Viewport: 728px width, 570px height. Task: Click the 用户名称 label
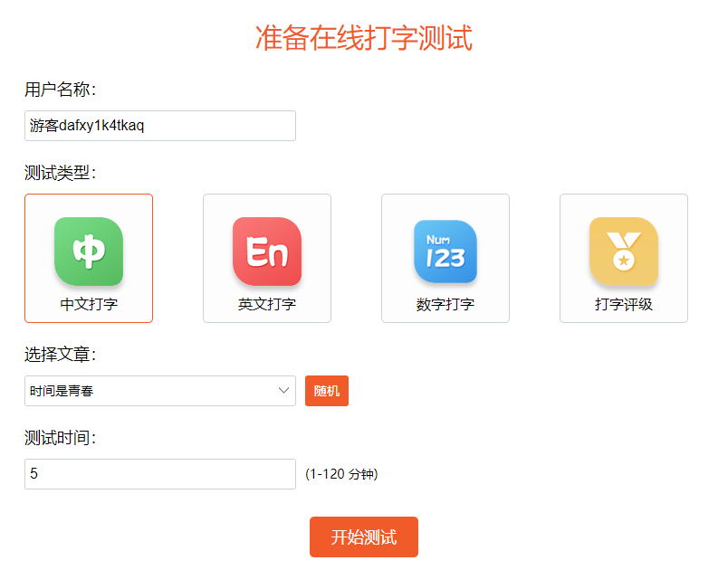point(60,89)
